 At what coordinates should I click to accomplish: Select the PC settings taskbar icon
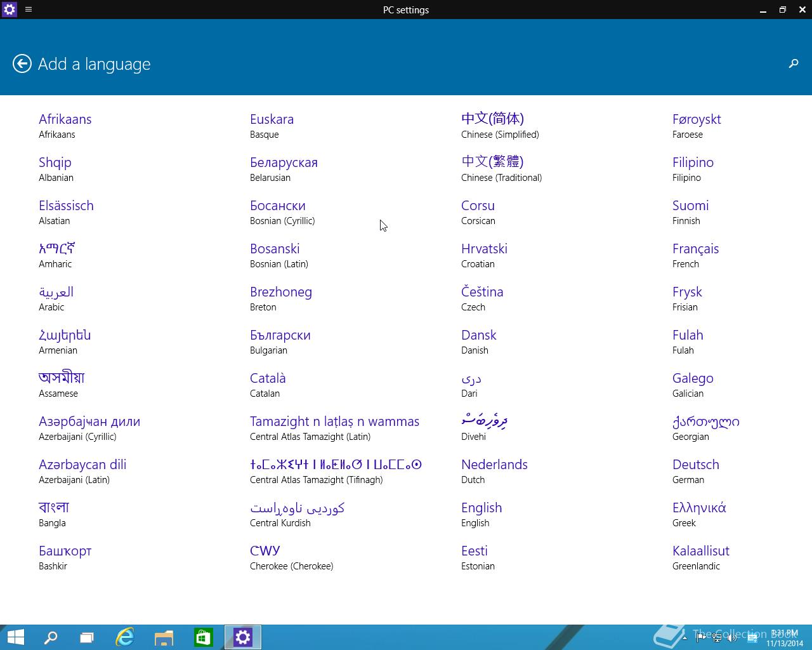point(243,637)
